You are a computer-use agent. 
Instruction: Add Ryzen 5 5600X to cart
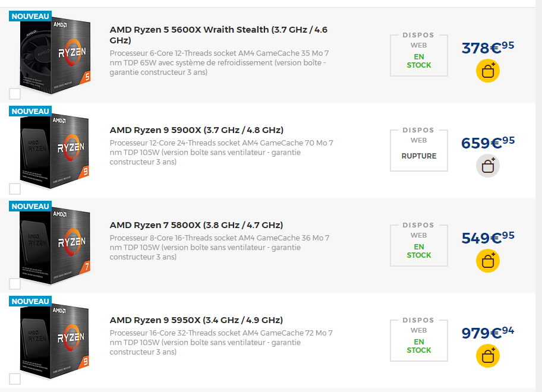click(488, 71)
